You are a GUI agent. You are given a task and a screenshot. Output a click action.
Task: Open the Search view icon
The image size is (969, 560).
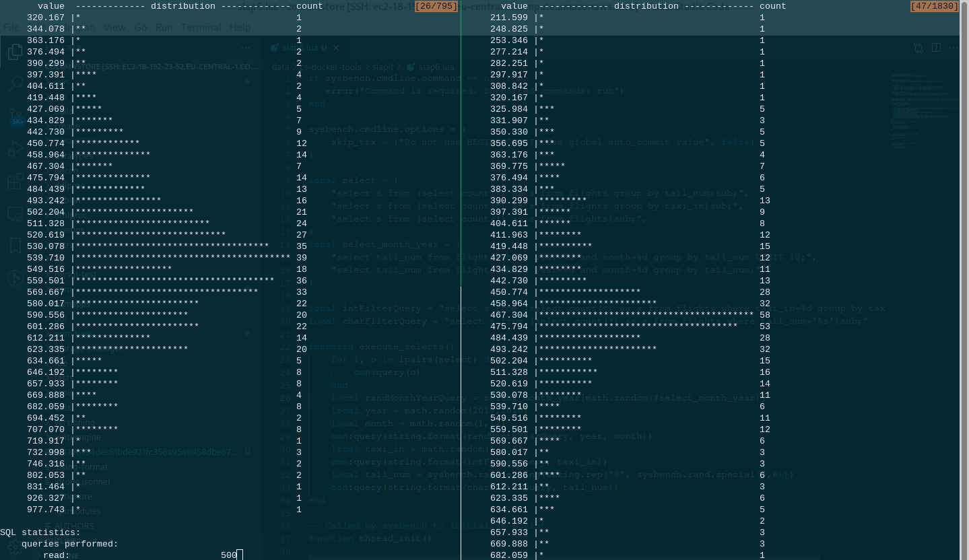[15, 84]
